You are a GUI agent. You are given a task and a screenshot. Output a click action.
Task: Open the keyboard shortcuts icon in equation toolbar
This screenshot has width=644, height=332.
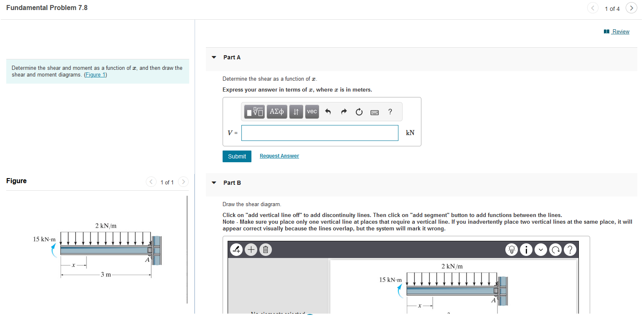pyautogui.click(x=374, y=112)
